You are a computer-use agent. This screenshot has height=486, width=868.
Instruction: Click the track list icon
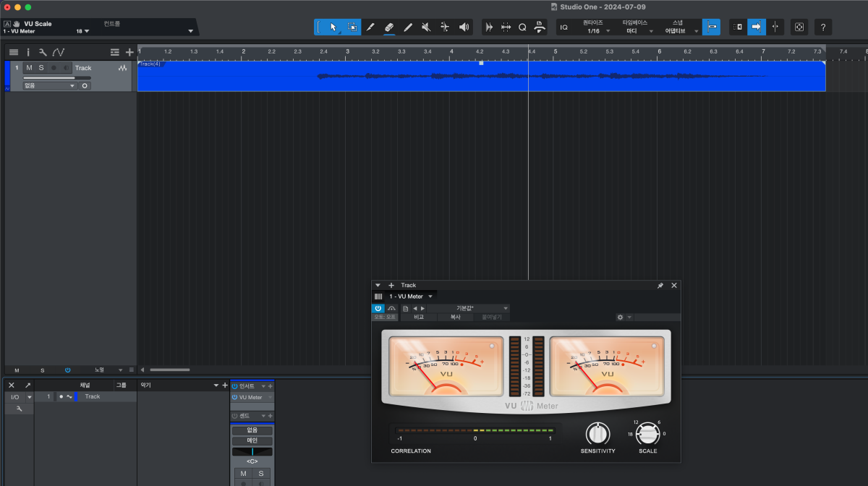point(14,52)
